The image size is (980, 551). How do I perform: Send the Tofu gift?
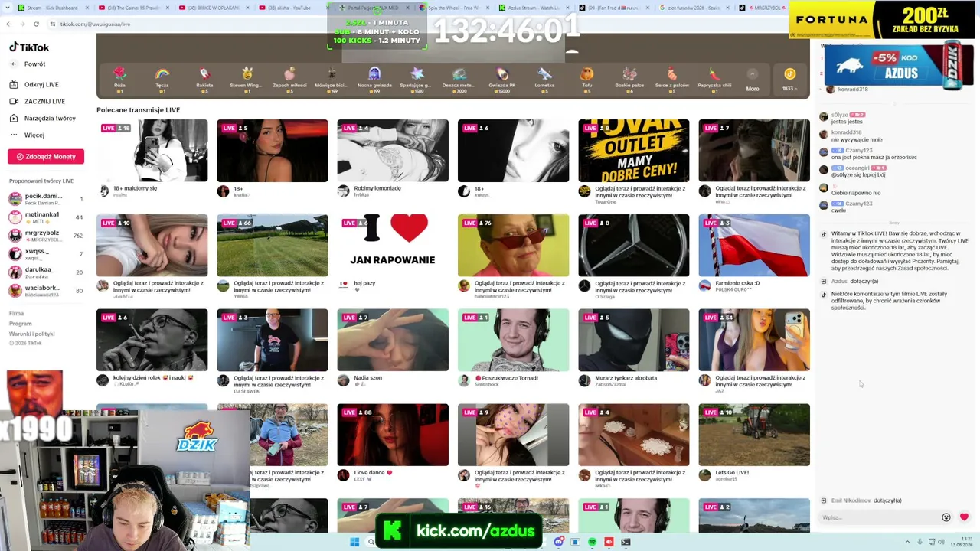pyautogui.click(x=586, y=79)
